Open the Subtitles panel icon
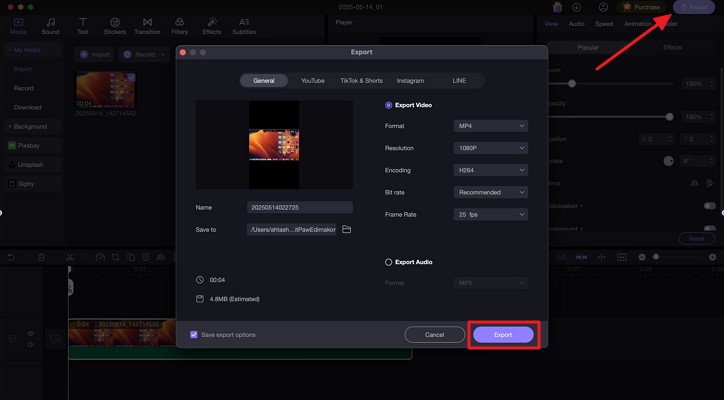The width and height of the screenshot is (724, 400). tap(244, 26)
